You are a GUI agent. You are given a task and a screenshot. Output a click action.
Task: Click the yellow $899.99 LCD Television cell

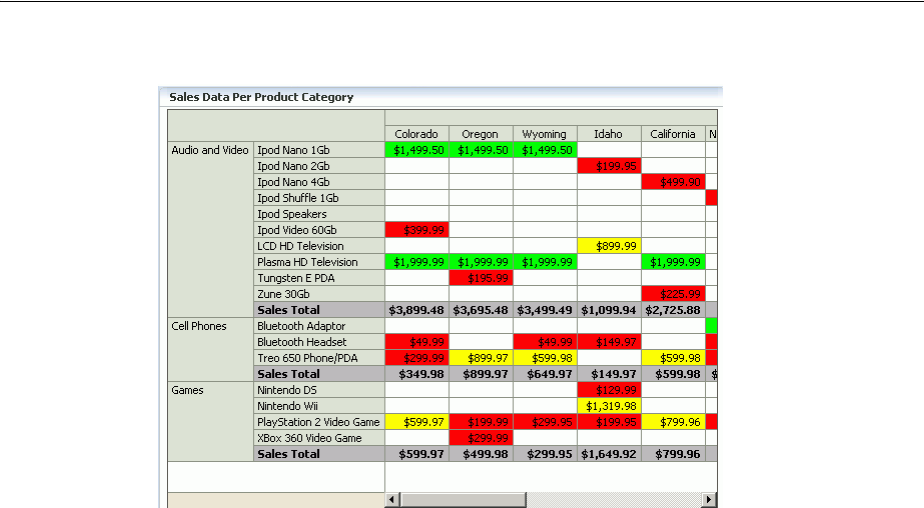[609, 246]
